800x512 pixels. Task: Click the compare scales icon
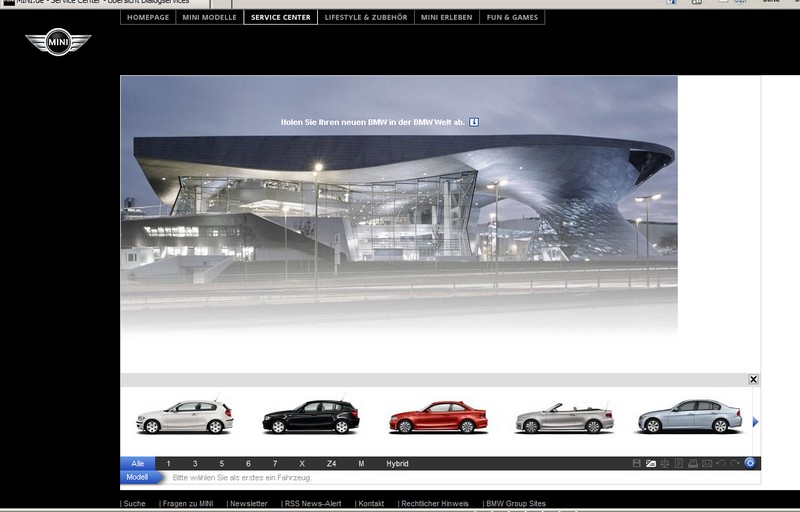point(665,463)
